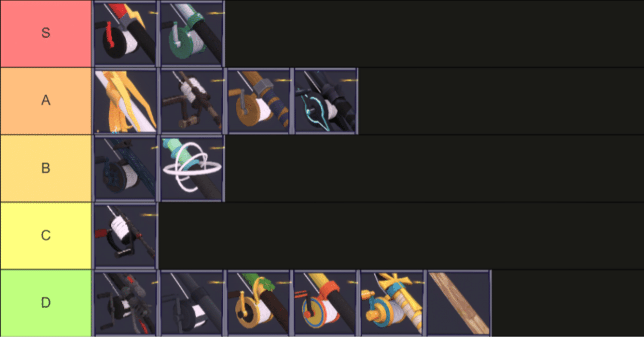Screen dimensions: 644x337
Task: Select the green reel rod in S tier
Action: click(x=192, y=34)
